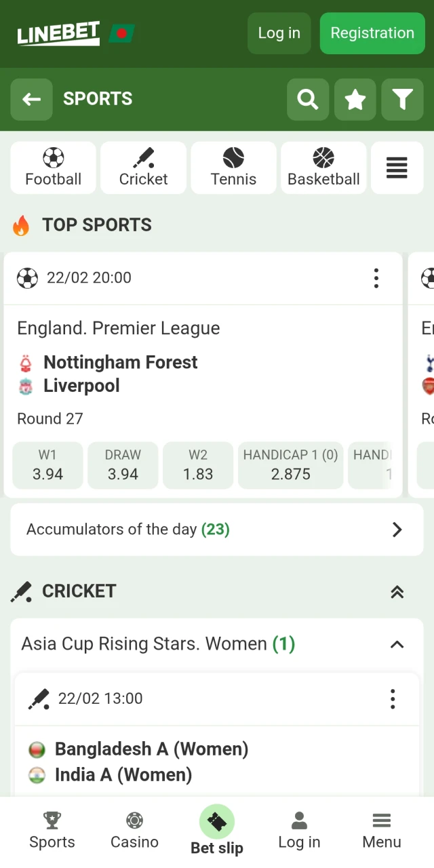Open the Casino chip icon
This screenshot has height=868, width=434.
click(134, 821)
